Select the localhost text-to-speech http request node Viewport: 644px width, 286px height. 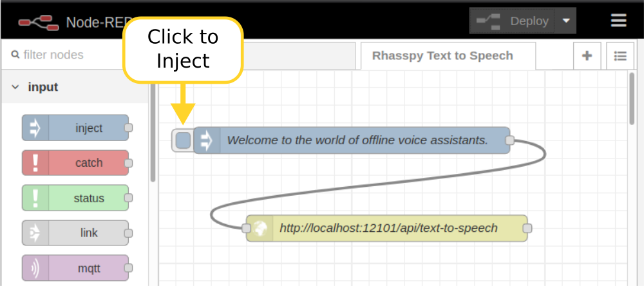pyautogui.click(x=387, y=228)
